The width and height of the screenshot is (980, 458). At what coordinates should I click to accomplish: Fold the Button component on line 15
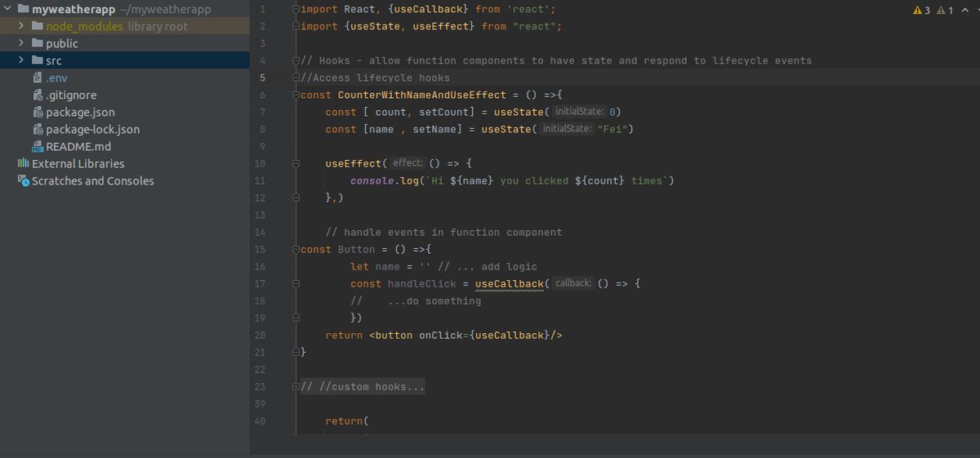296,249
